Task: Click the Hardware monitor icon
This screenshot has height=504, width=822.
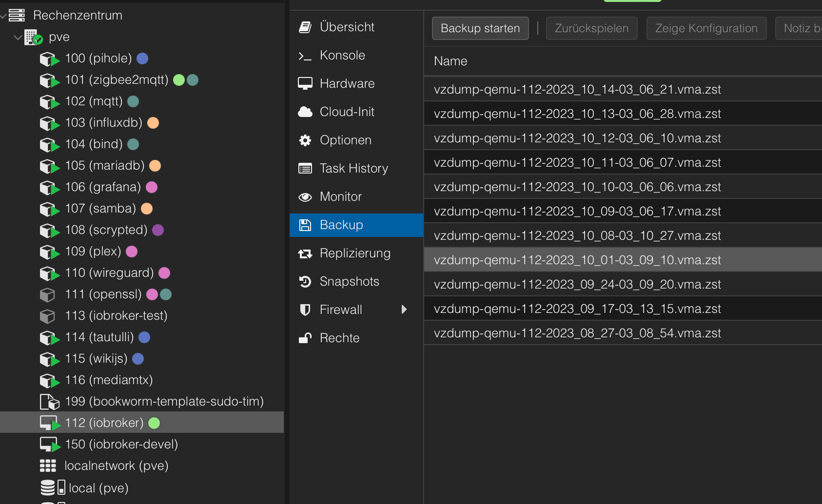Action: 305,84
